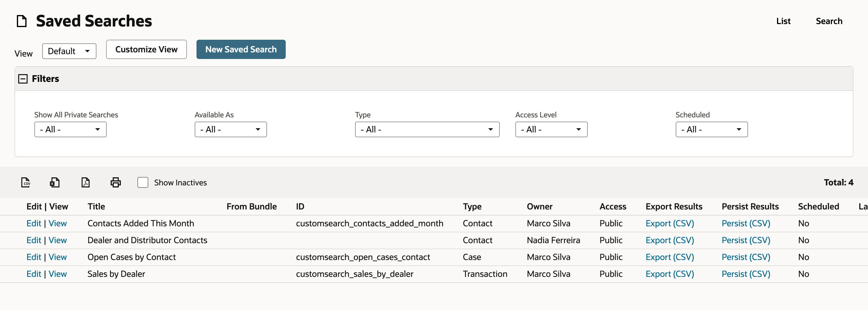Image resolution: width=868 pixels, height=310 pixels.
Task: Sort by the Owner column header
Action: [x=539, y=207]
